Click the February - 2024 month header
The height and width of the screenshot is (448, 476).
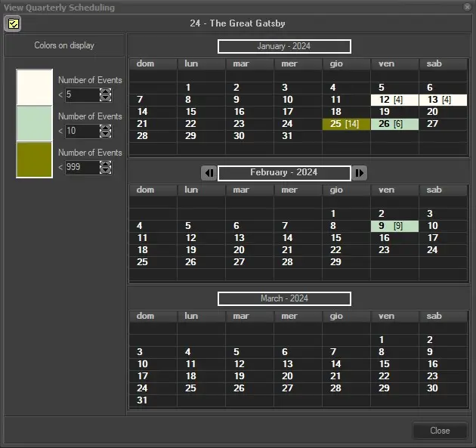pos(284,173)
